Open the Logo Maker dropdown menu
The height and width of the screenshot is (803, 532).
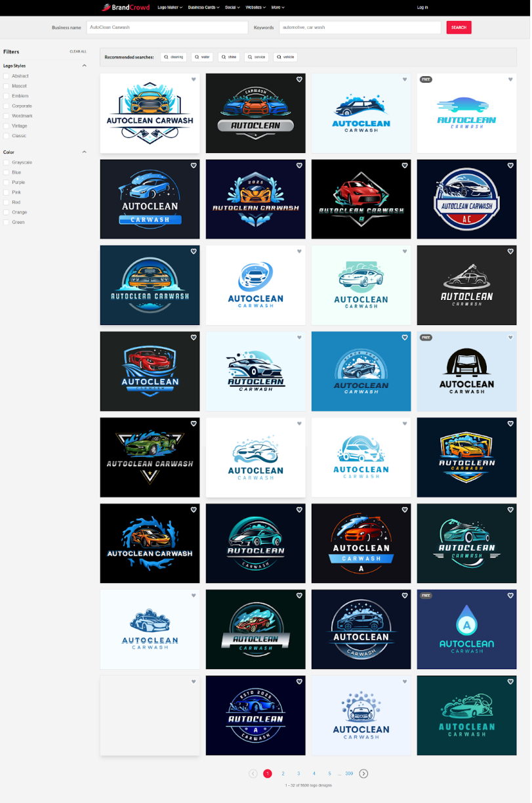click(x=169, y=8)
